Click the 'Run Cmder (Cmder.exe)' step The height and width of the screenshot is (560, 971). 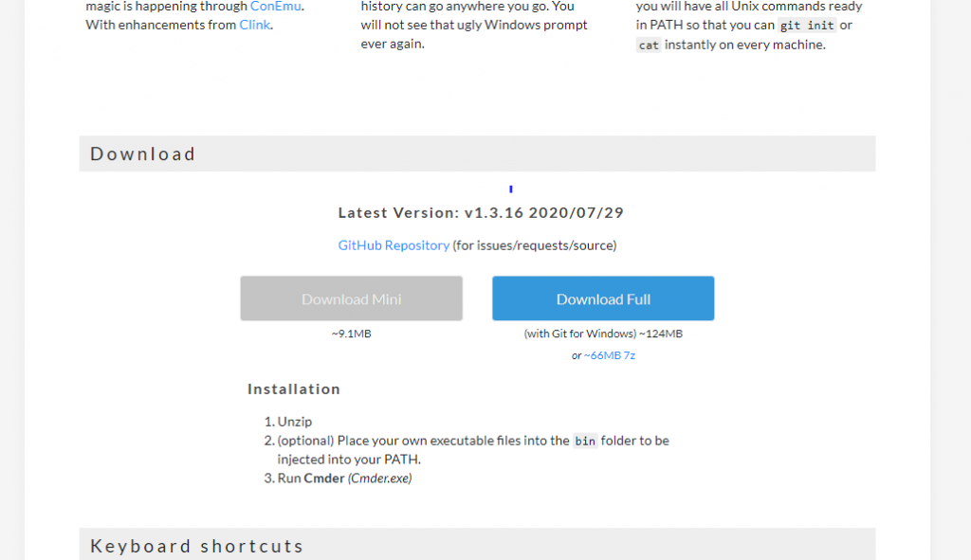click(344, 479)
